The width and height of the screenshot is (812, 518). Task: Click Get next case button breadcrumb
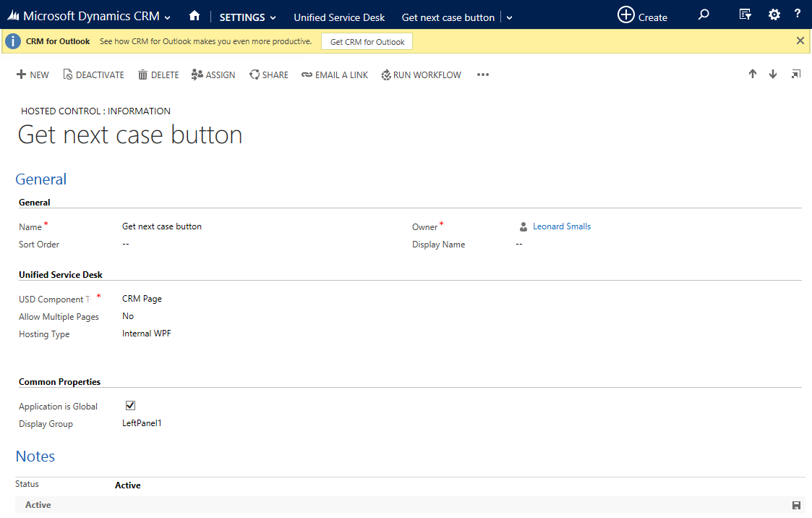click(x=448, y=17)
